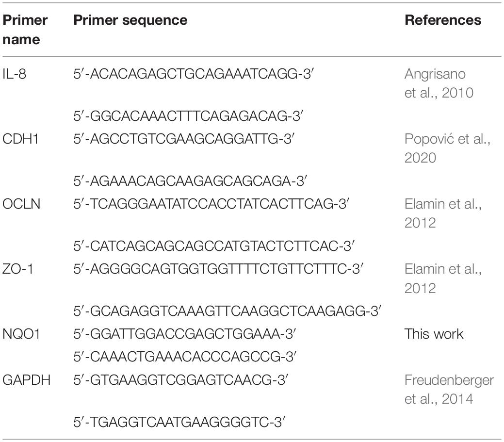504x442 pixels.
Task: Follow the Elamin et al., 2012 reference for ZO-1
Action: pyautogui.click(x=443, y=278)
